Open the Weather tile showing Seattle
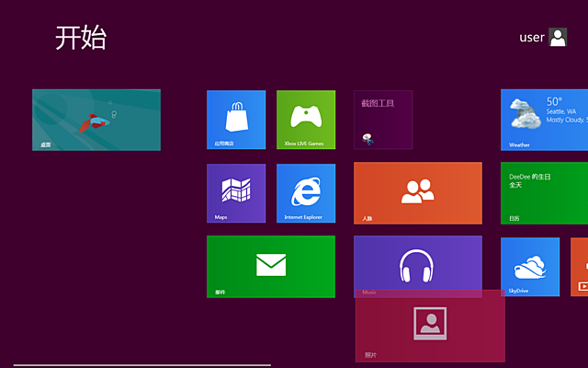The image size is (588, 368). tap(544, 120)
